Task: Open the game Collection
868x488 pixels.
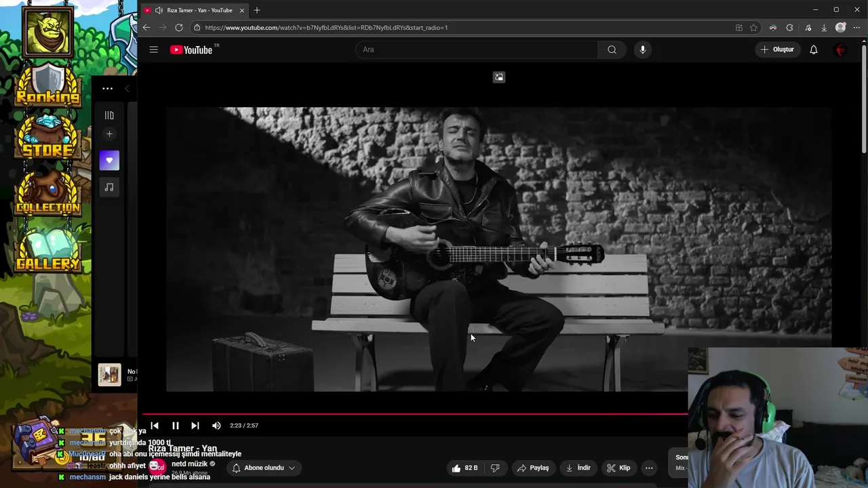Action: [48, 193]
